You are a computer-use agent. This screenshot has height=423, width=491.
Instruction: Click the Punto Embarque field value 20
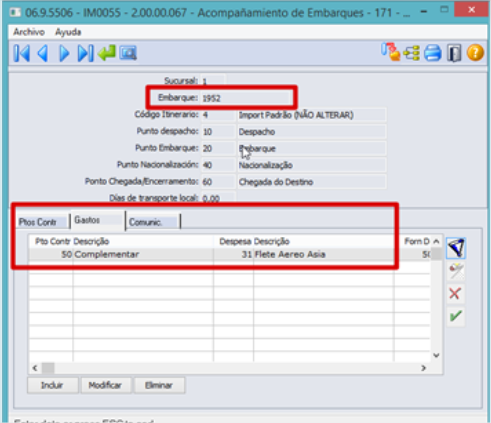(x=218, y=148)
